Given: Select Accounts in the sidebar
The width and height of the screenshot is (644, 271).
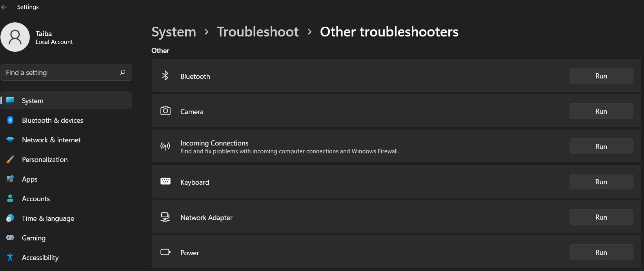Looking at the screenshot, I should (35, 198).
